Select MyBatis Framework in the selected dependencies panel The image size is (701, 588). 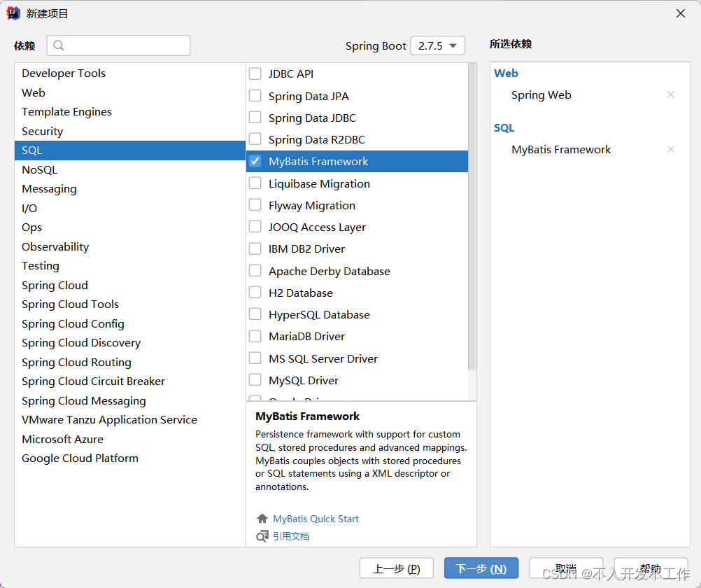tap(560, 150)
